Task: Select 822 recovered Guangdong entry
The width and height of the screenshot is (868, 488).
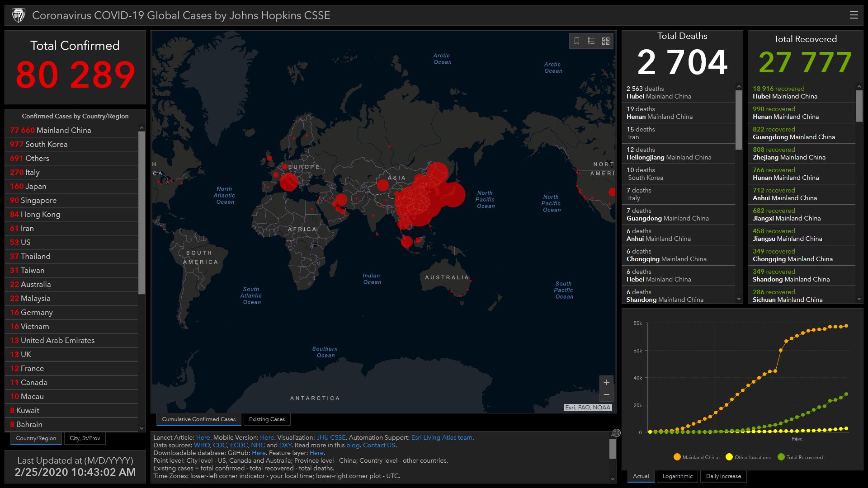Action: tap(802, 133)
